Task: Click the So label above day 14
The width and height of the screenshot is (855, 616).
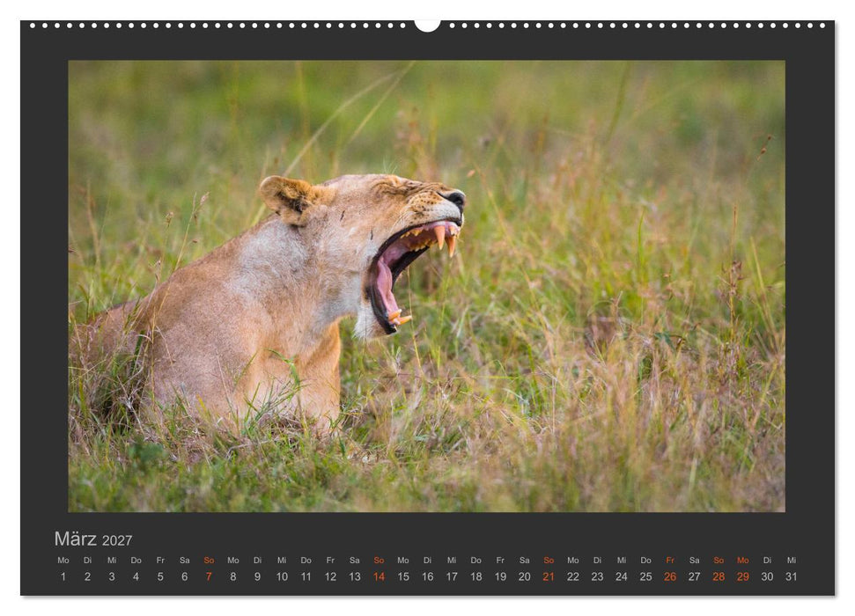Action: pos(379,560)
